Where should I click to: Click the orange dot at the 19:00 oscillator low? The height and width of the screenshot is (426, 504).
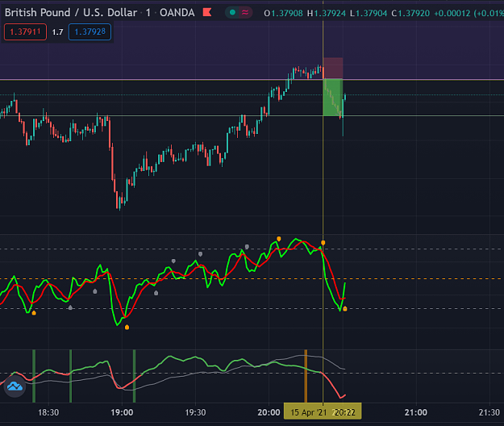pyautogui.click(x=127, y=328)
